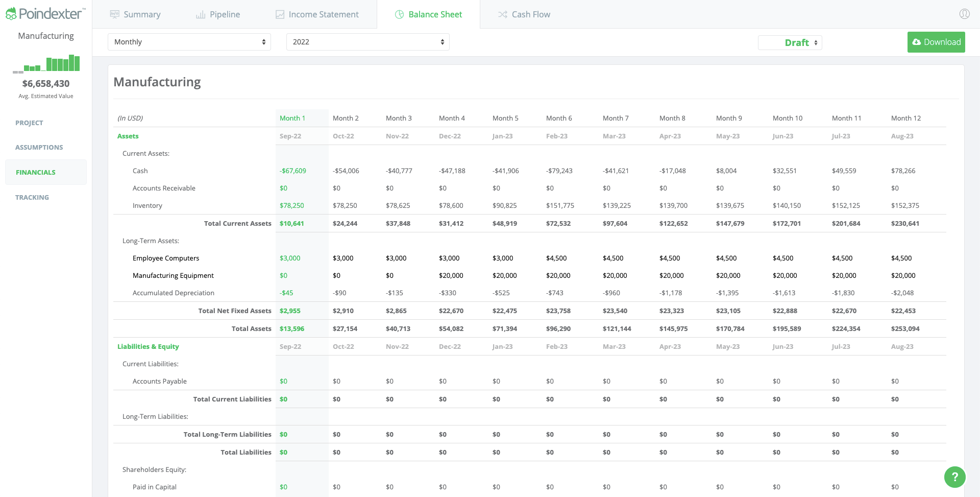This screenshot has height=497, width=980.
Task: Click Month 6 Employee Computers $4,500
Action: pos(556,258)
